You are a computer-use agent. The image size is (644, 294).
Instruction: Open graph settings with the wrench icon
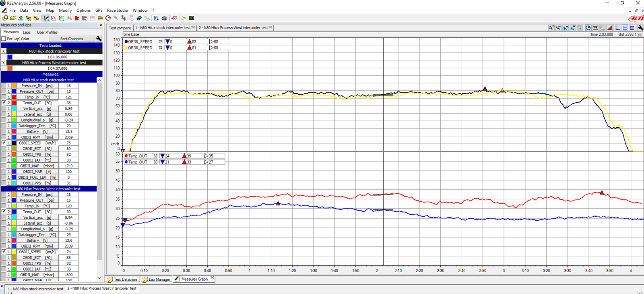[640, 28]
